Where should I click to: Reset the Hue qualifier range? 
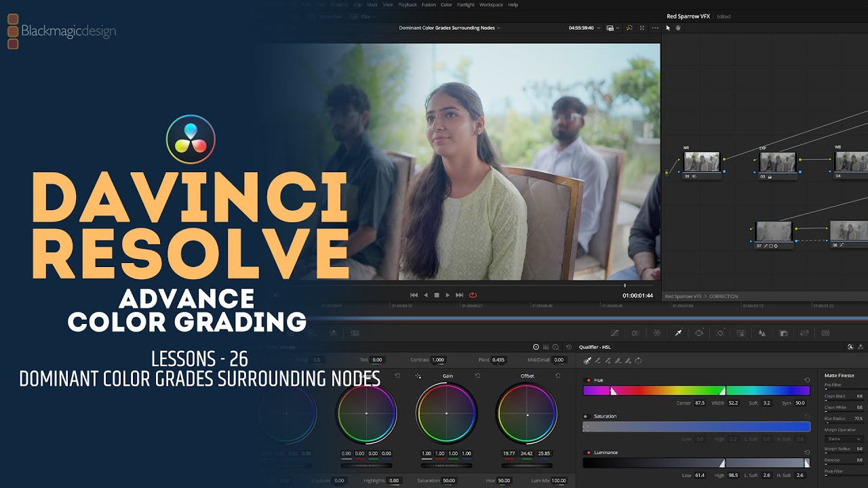coord(807,380)
